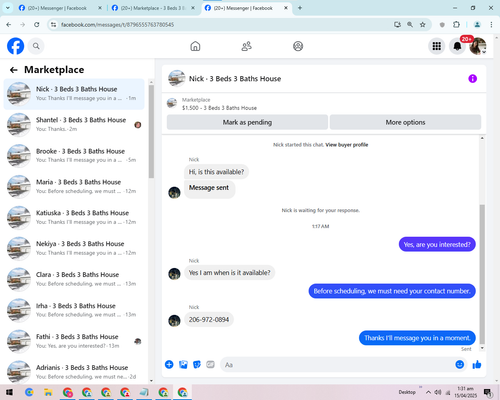Go to Home feed icon
The width and height of the screenshot is (500, 400).
coord(195,46)
